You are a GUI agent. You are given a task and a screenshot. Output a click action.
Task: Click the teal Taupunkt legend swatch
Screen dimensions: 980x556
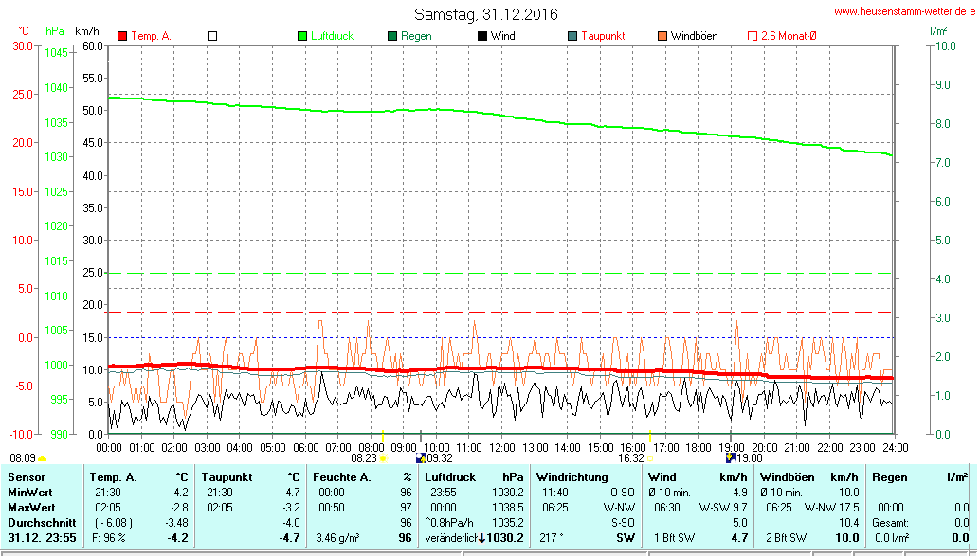[572, 36]
